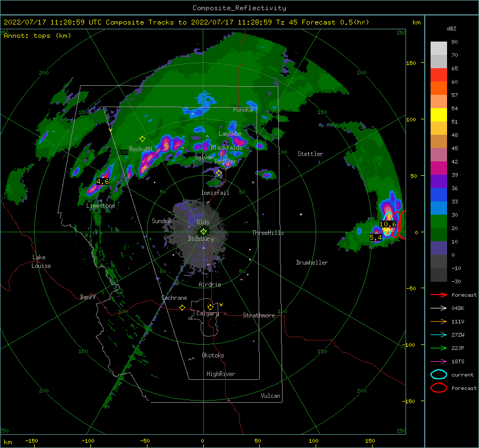This screenshot has height=448, width=479.
Task: Click the Annot: tops (km) annotation text
Action: point(37,36)
